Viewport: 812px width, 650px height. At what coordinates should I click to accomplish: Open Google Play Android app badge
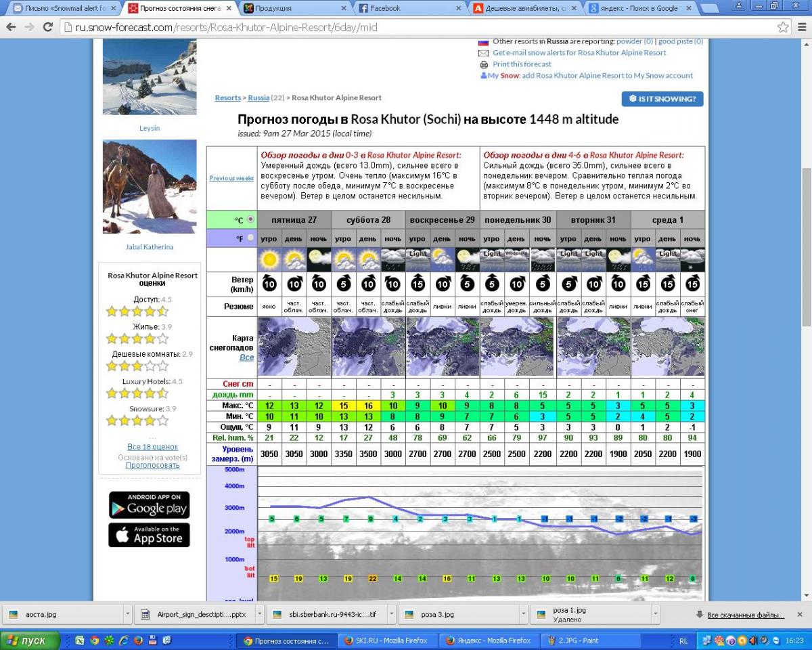tap(149, 505)
